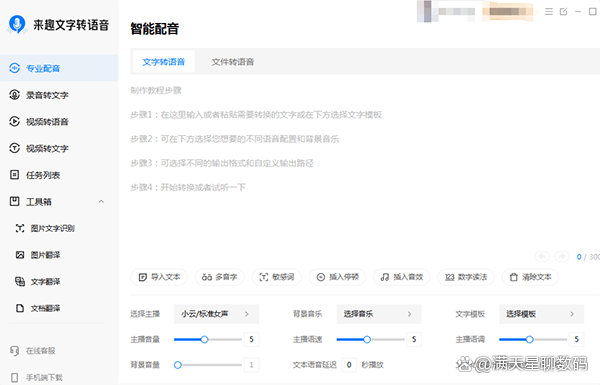The height and width of the screenshot is (385, 600).
Task: Click the 图片文字识别 scan icon
Action: pos(20,228)
